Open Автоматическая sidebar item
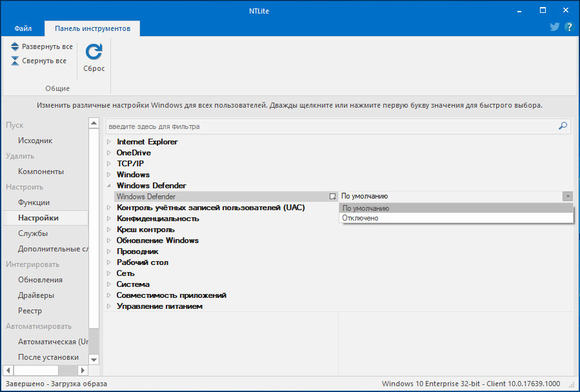 point(53,342)
